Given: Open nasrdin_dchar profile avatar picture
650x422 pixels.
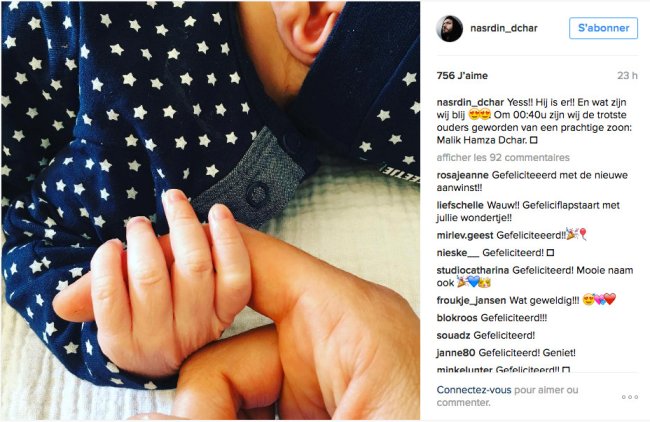Looking at the screenshot, I should click(449, 29).
